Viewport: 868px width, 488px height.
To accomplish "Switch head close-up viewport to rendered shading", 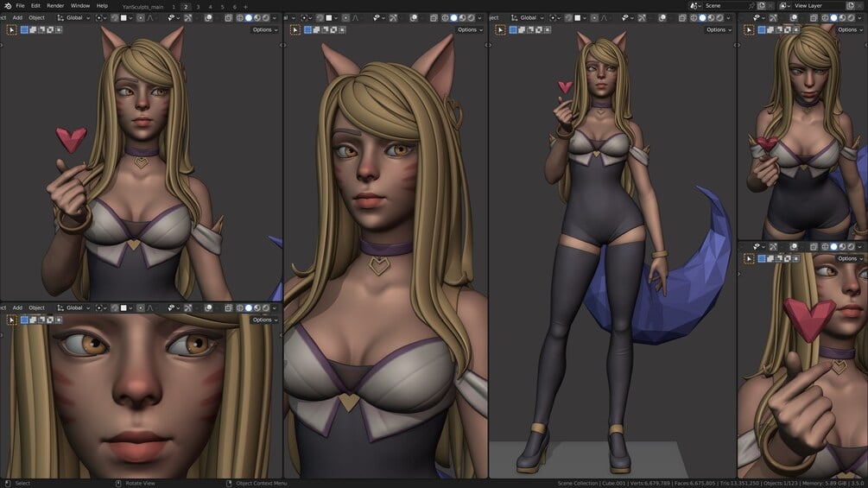I will pos(471,17).
